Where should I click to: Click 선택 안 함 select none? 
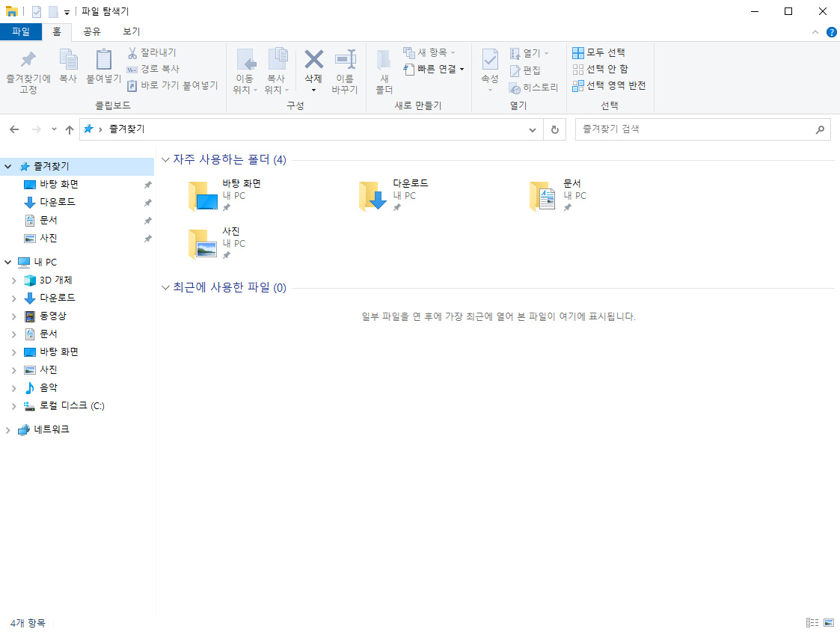(600, 69)
